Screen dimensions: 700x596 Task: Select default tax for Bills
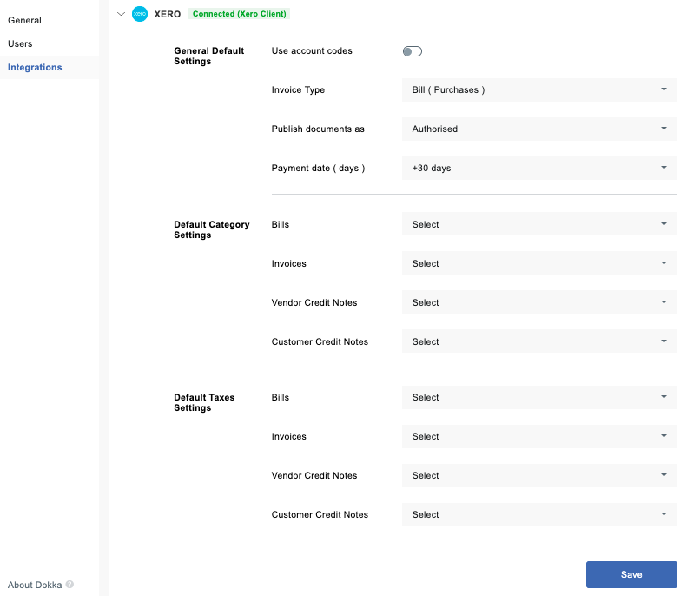coord(538,397)
